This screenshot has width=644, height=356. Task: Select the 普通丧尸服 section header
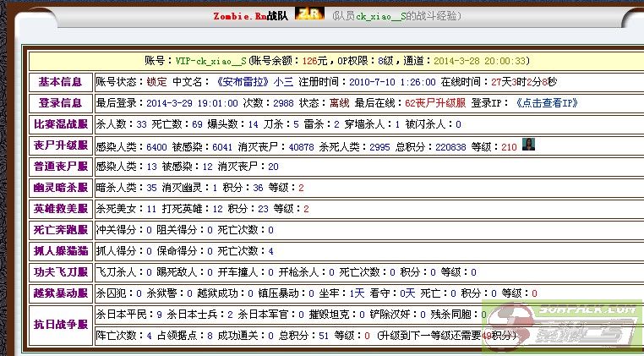pyautogui.click(x=60, y=167)
